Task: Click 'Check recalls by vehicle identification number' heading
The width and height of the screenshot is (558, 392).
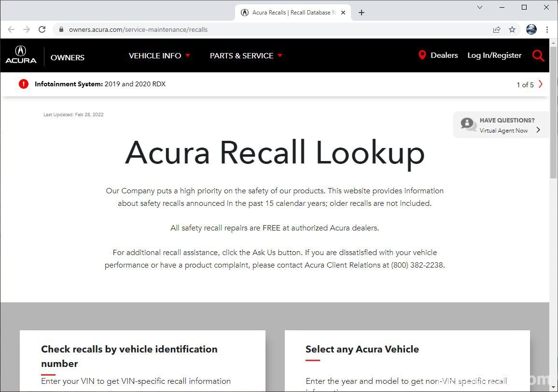Action: click(x=129, y=356)
